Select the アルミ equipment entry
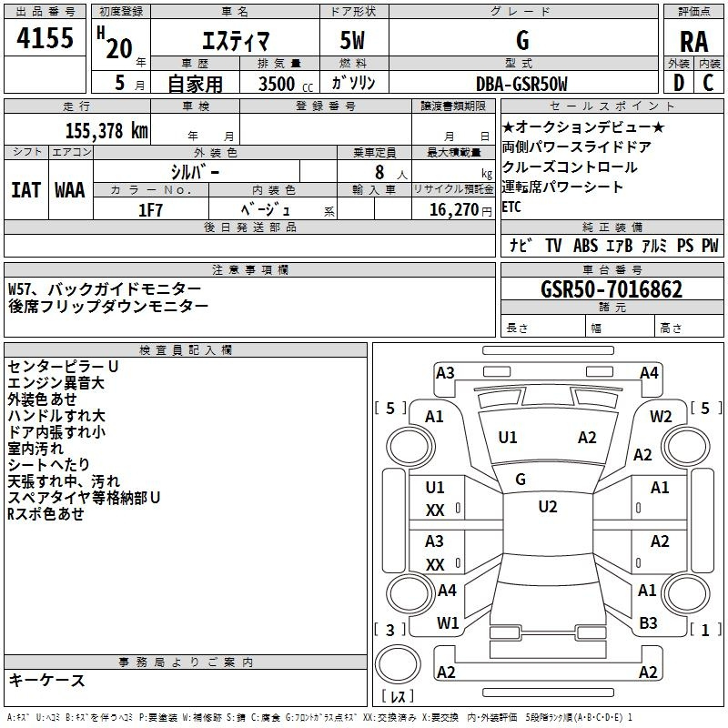 [x=654, y=245]
